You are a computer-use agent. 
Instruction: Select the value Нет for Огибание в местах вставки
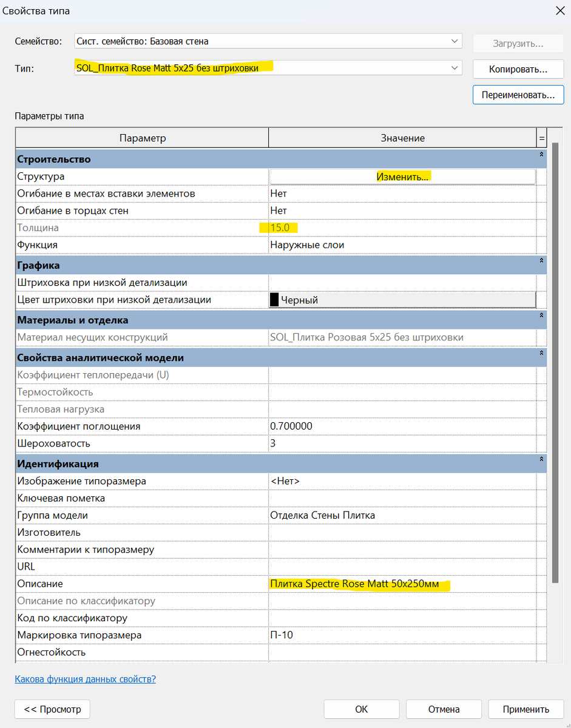[402, 194]
